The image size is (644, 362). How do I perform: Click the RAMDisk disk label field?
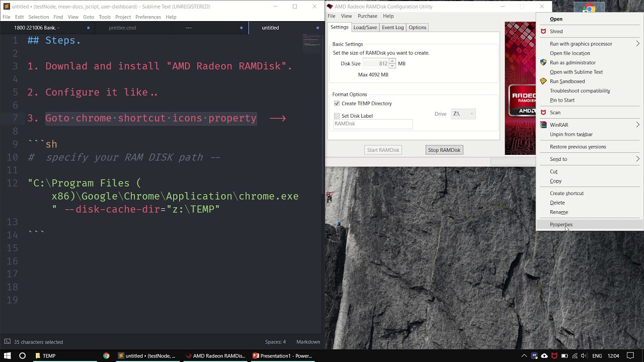[372, 124]
